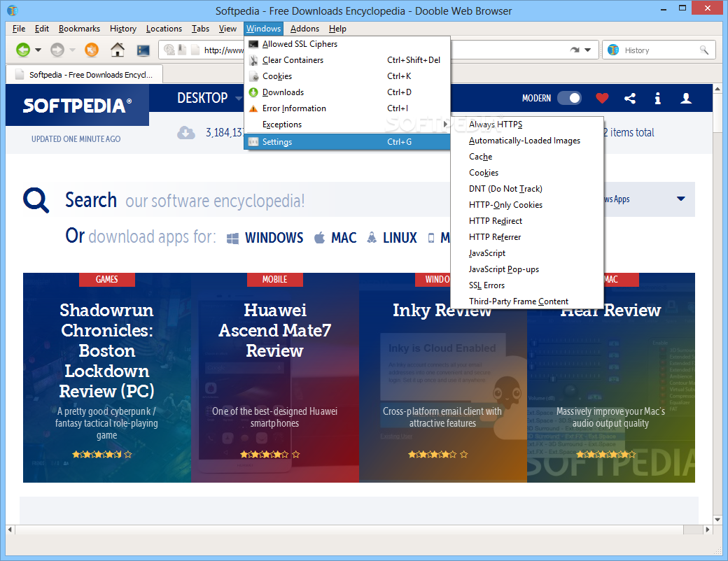Click the bookmark icon in address bar
The width and height of the screenshot is (728, 561).
pos(183,50)
